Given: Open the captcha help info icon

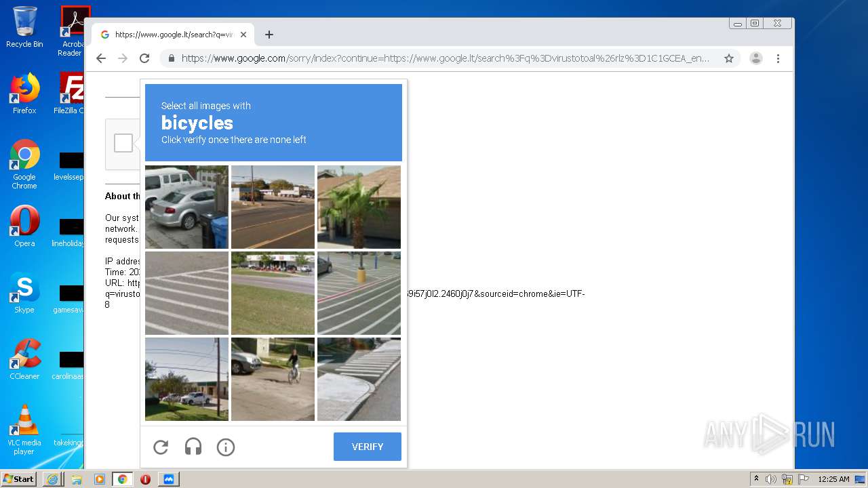Looking at the screenshot, I should [x=226, y=447].
